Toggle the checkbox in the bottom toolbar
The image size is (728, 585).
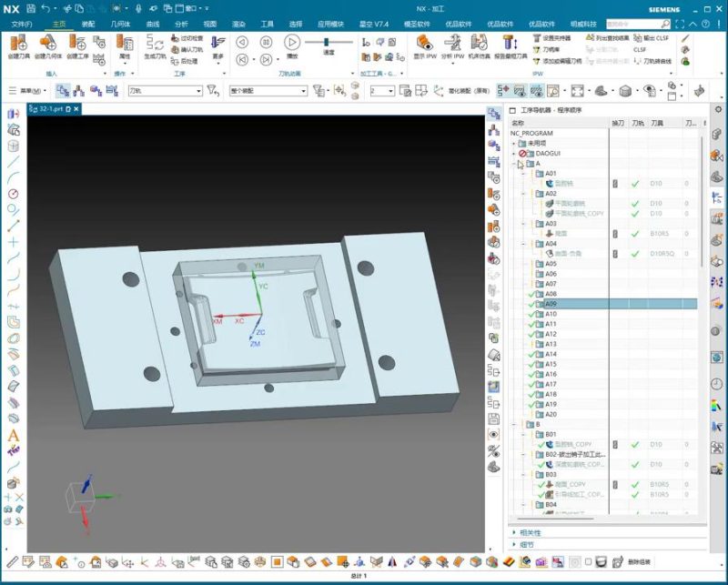pyautogui.click(x=589, y=561)
